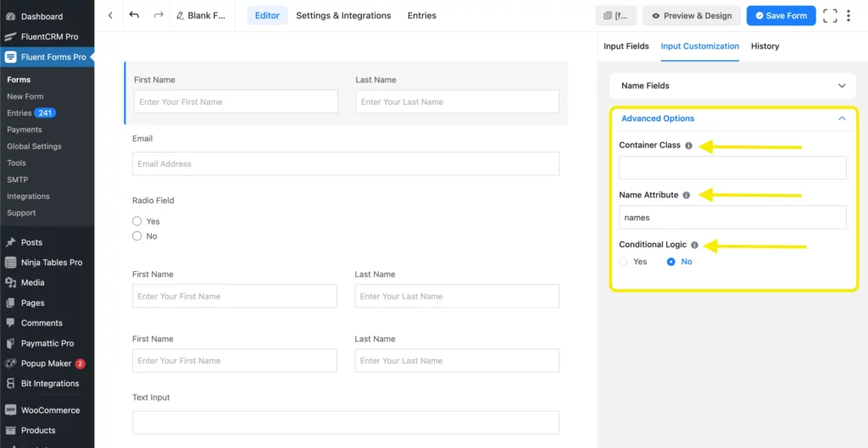Image resolution: width=868 pixels, height=448 pixels.
Task: Open Support in the sidebar
Action: [21, 213]
